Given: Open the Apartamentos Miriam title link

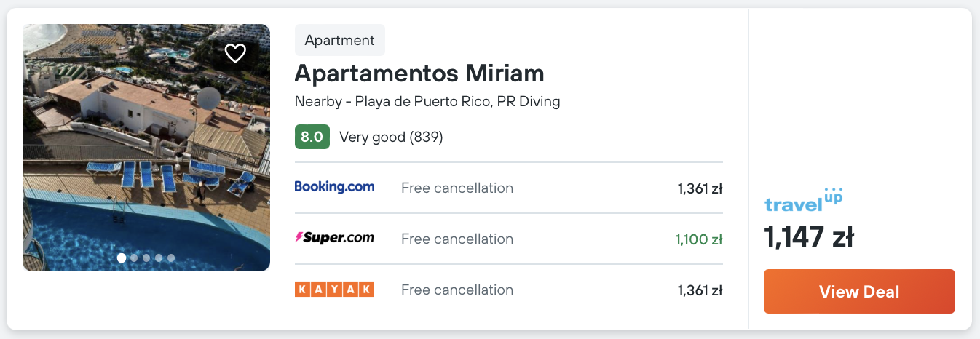Looking at the screenshot, I should click(x=419, y=73).
